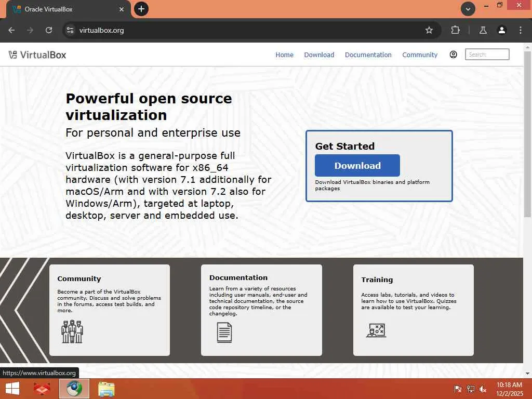Open the browser three-dot menu

521,30
